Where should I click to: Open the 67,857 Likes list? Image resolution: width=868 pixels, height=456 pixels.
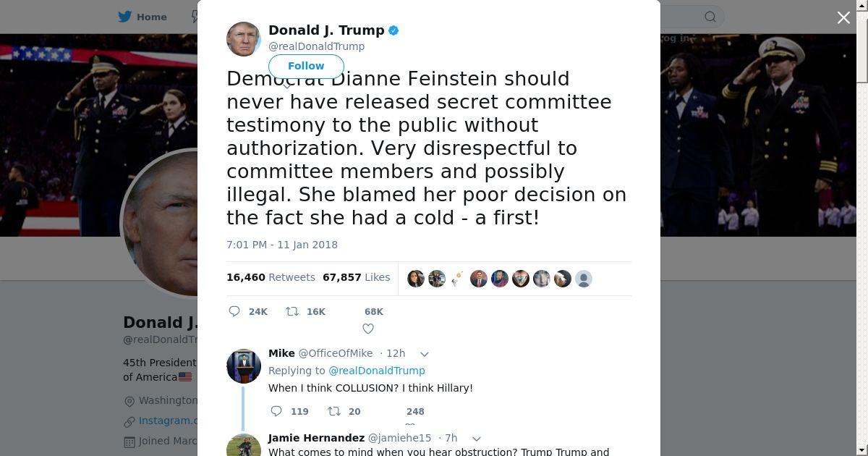point(357,277)
